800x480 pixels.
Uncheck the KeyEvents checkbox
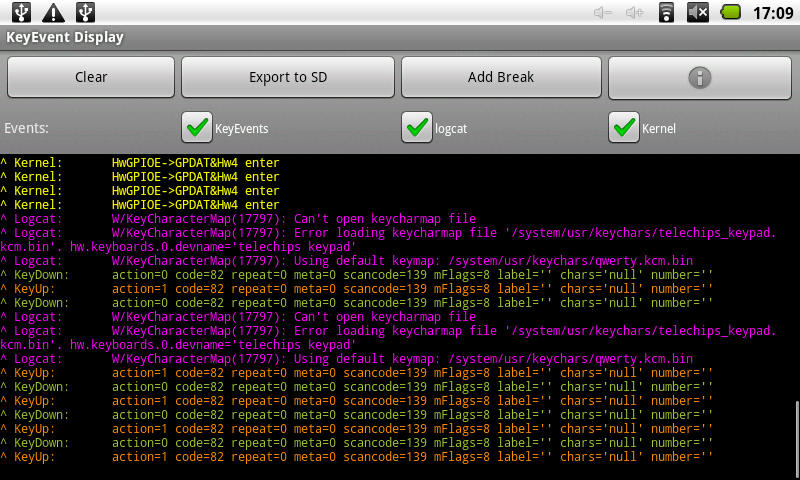(197, 128)
